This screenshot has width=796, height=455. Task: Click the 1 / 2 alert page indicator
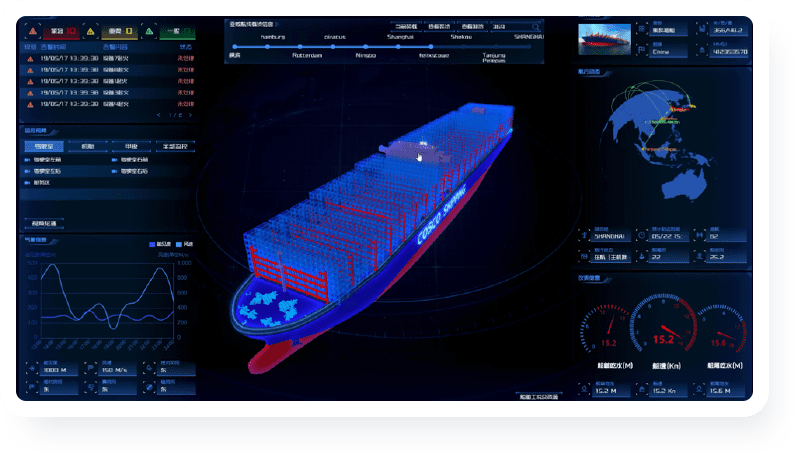[x=175, y=115]
